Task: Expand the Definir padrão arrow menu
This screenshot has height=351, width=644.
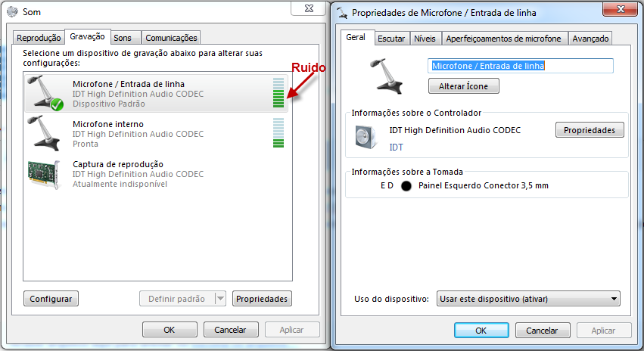Action: [220, 299]
